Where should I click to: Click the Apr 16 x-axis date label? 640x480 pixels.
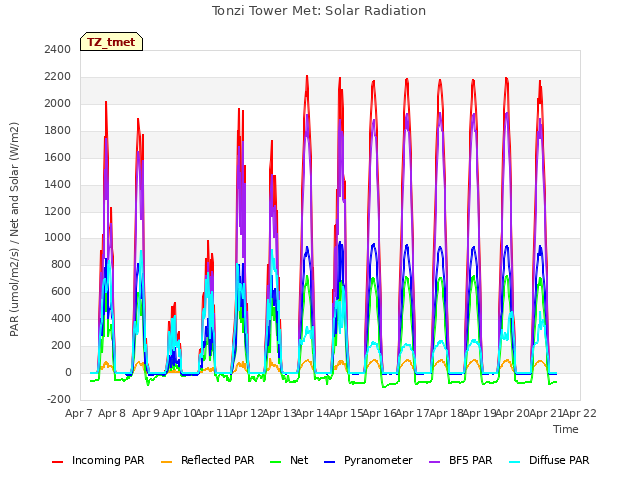pos(380,413)
